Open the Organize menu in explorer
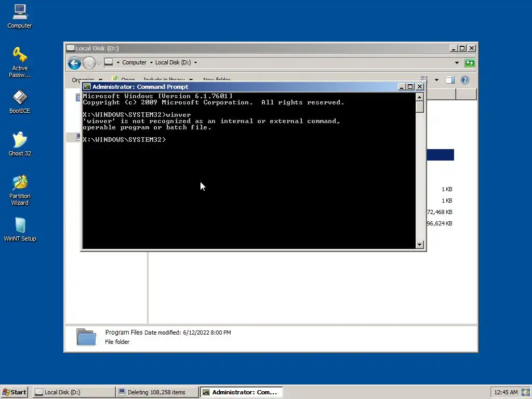The image size is (532, 399). 87,79
